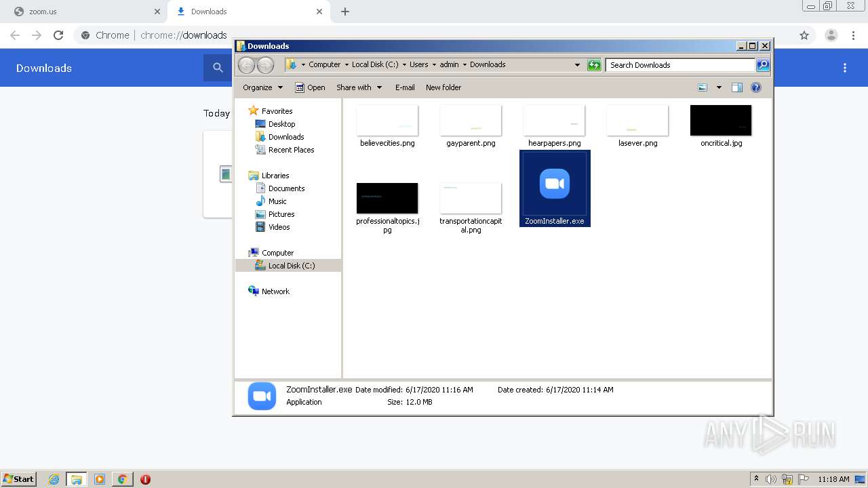Select lasever.png file
This screenshot has width=868, height=488.
tap(637, 126)
